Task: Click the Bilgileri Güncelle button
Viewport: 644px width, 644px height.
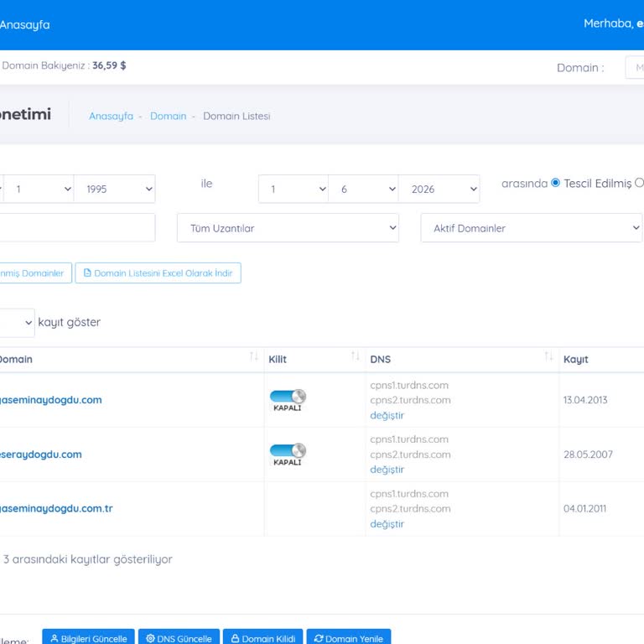Action: point(88,637)
